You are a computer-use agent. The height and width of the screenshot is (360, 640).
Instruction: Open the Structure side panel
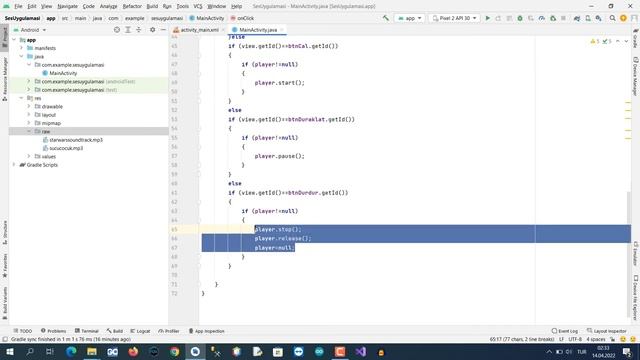pyautogui.click(x=4, y=233)
